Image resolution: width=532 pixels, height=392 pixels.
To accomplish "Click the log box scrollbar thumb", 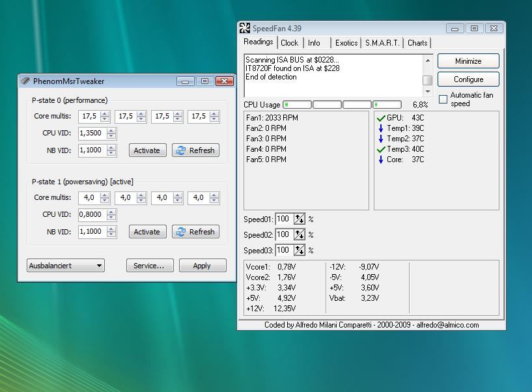I will [428, 80].
